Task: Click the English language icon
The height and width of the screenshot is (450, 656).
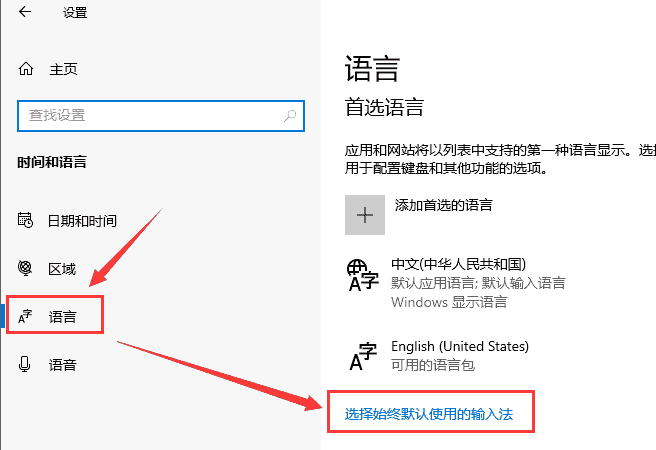Action: pos(363,356)
